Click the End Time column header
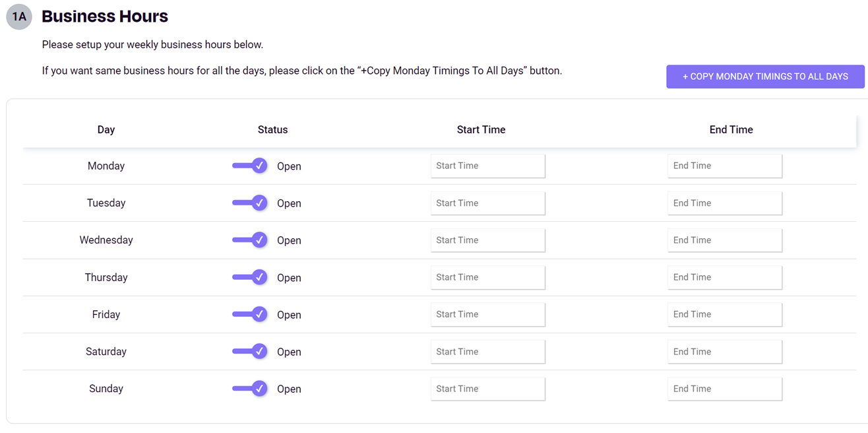Screen dimensions: 868x433 coord(731,130)
